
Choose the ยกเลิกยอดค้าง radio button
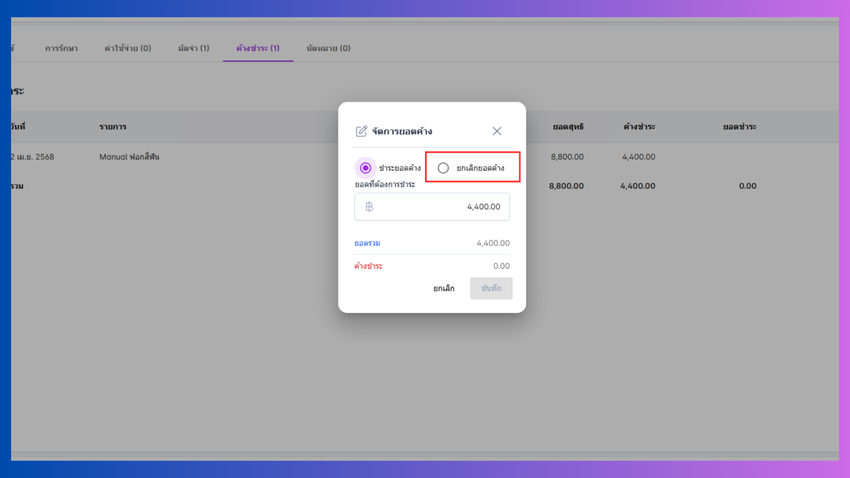tap(443, 168)
